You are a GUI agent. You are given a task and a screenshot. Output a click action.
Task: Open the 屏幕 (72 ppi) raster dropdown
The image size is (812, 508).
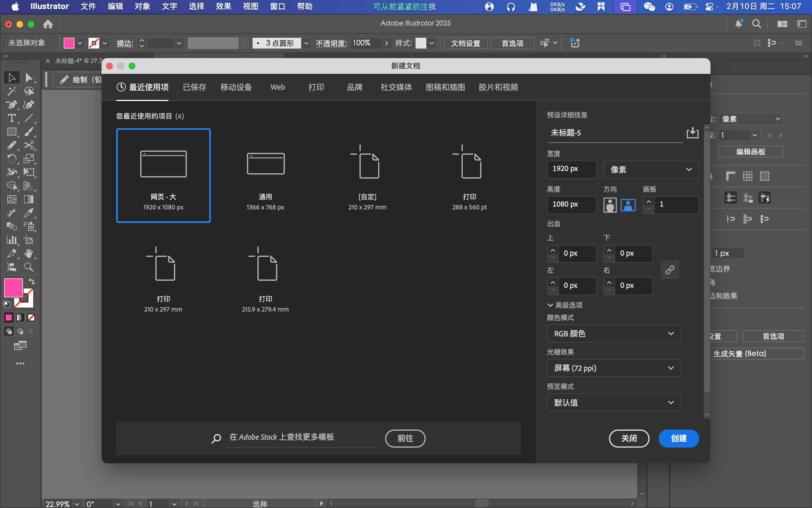tap(614, 368)
